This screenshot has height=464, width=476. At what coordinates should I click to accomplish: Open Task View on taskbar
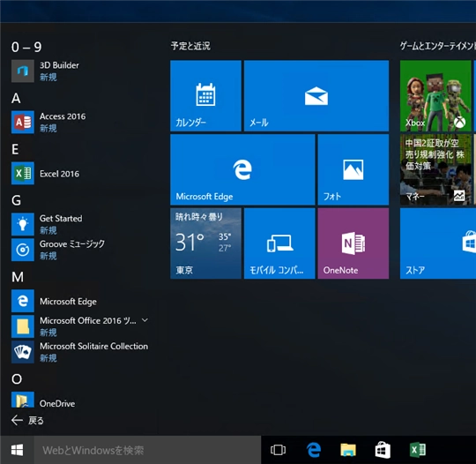[278, 450]
